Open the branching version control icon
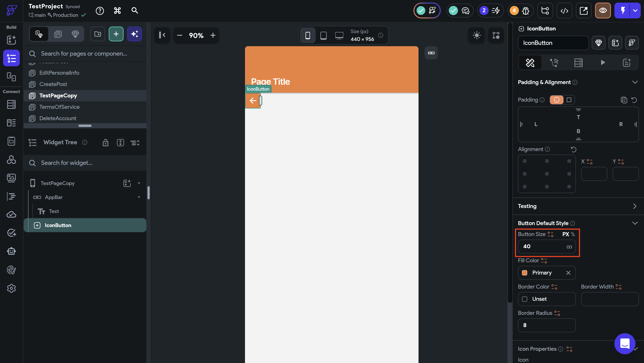Viewport: 644px width, 363px height. point(545,11)
